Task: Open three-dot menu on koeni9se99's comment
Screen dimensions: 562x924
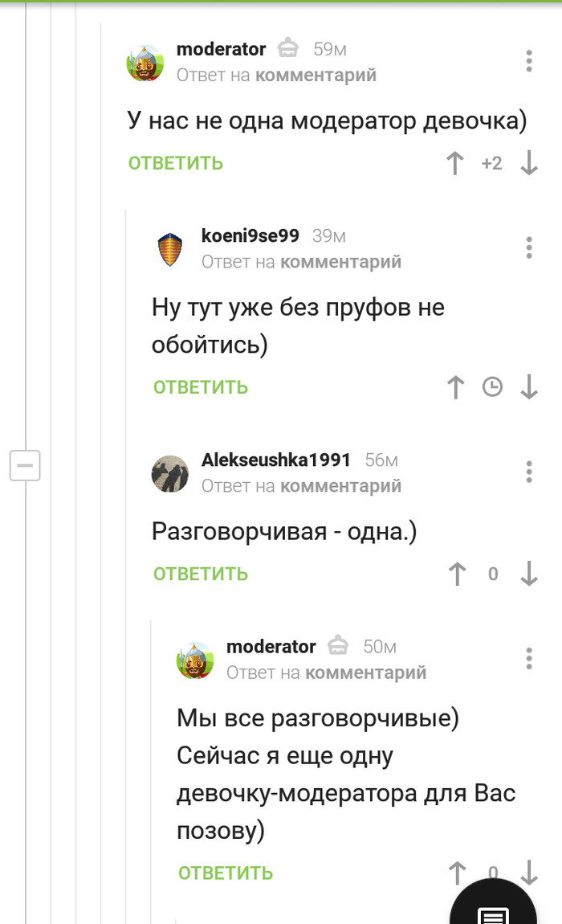Action: click(x=529, y=247)
